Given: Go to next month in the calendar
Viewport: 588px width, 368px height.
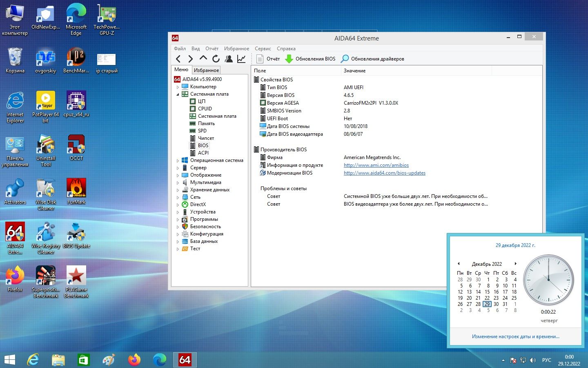Looking at the screenshot, I should coord(515,264).
